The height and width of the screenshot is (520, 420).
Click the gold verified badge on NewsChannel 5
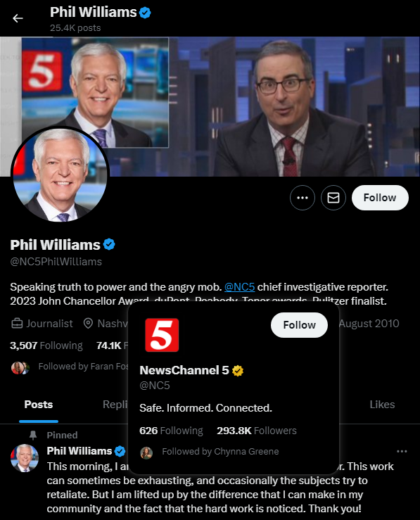point(238,370)
